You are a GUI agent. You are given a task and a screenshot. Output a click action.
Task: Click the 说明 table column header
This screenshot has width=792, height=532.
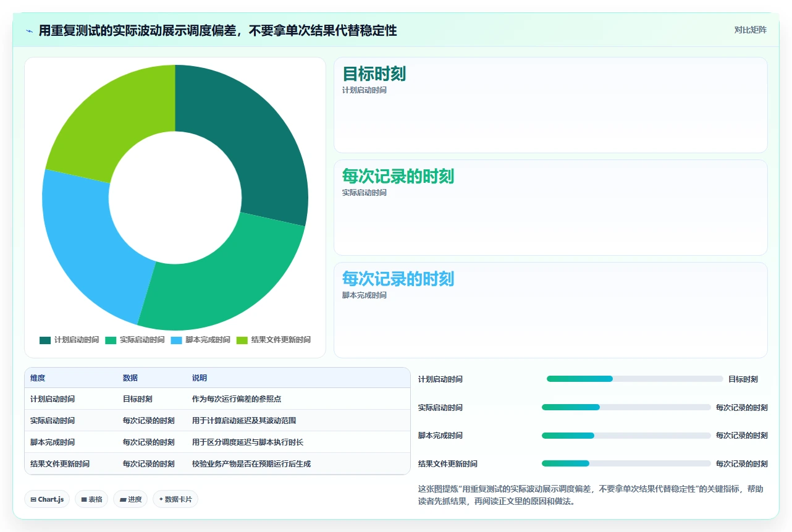[x=200, y=378]
